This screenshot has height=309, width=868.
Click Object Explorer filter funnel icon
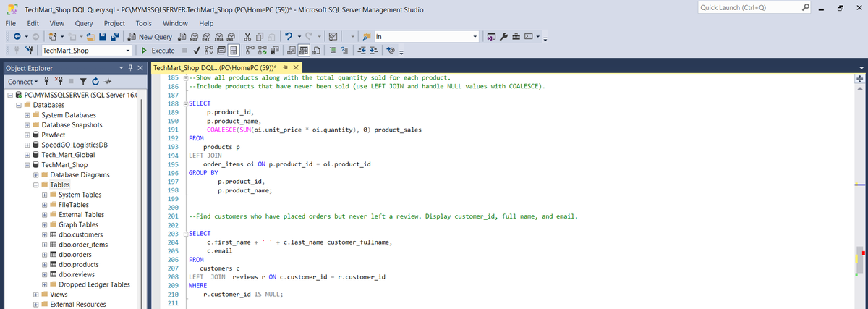tap(83, 82)
